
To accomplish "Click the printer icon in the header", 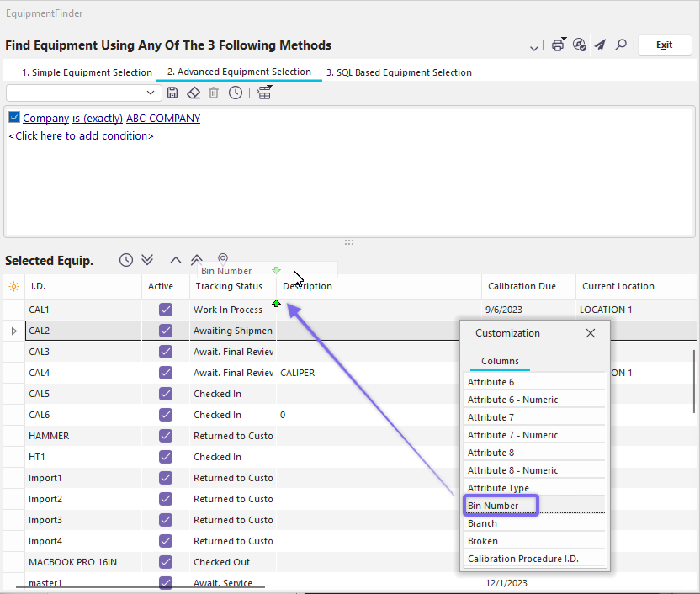I will [x=557, y=45].
